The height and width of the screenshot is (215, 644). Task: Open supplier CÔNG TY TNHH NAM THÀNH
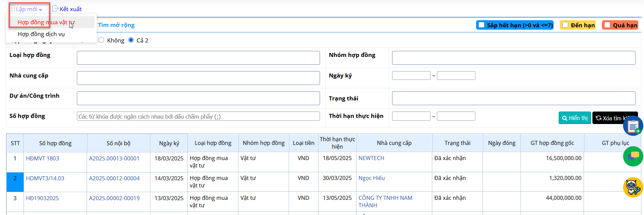(x=385, y=202)
